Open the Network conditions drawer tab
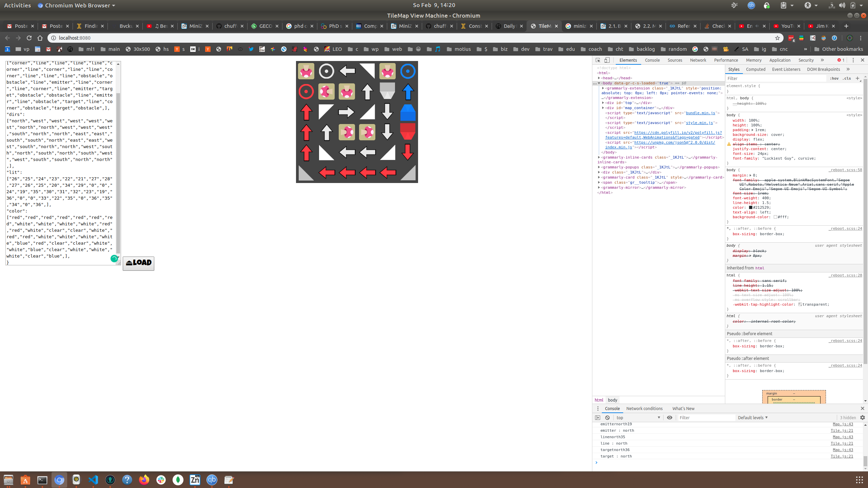The image size is (868, 488). 644,408
